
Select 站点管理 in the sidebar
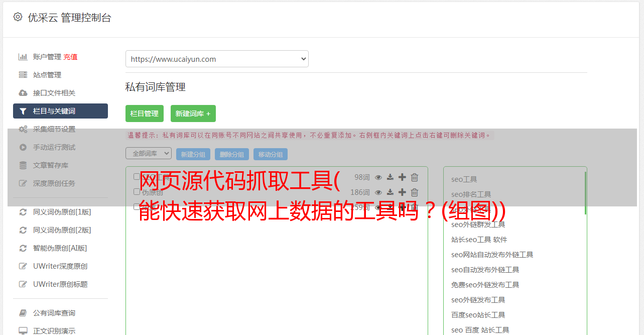(47, 75)
